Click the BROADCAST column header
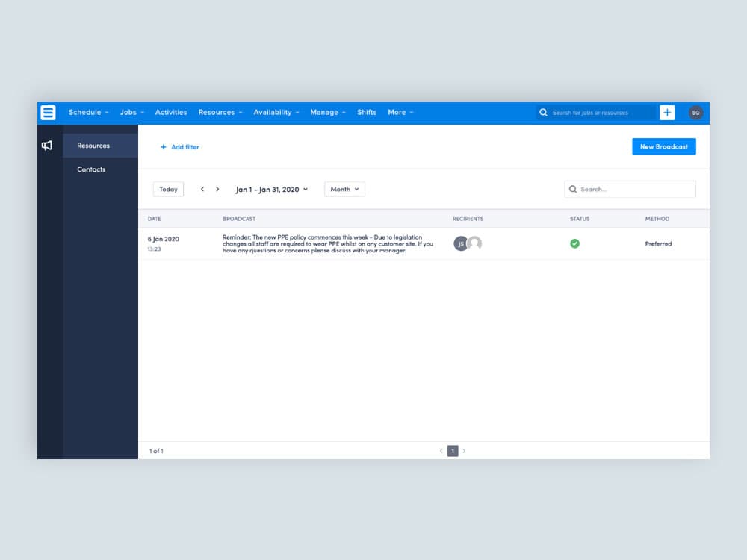The image size is (747, 560). pos(239,219)
